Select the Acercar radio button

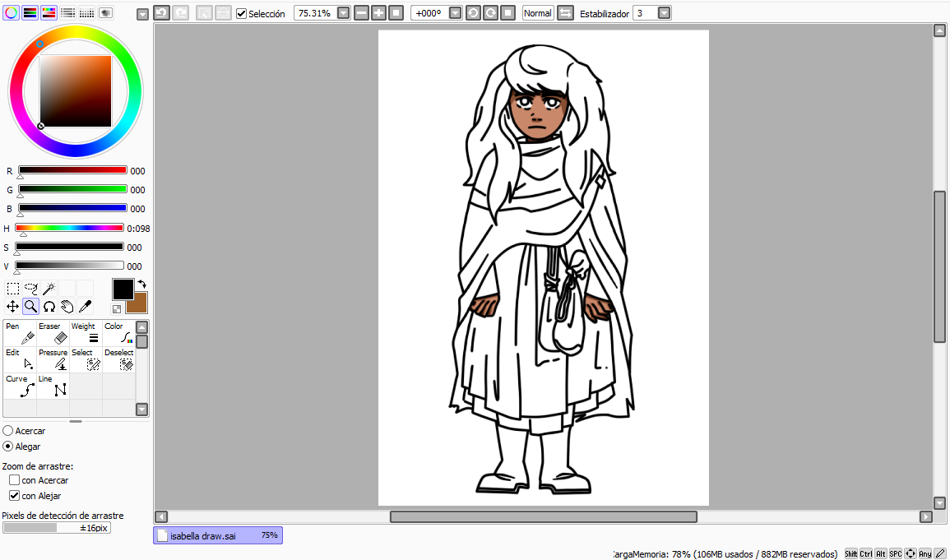(8, 431)
